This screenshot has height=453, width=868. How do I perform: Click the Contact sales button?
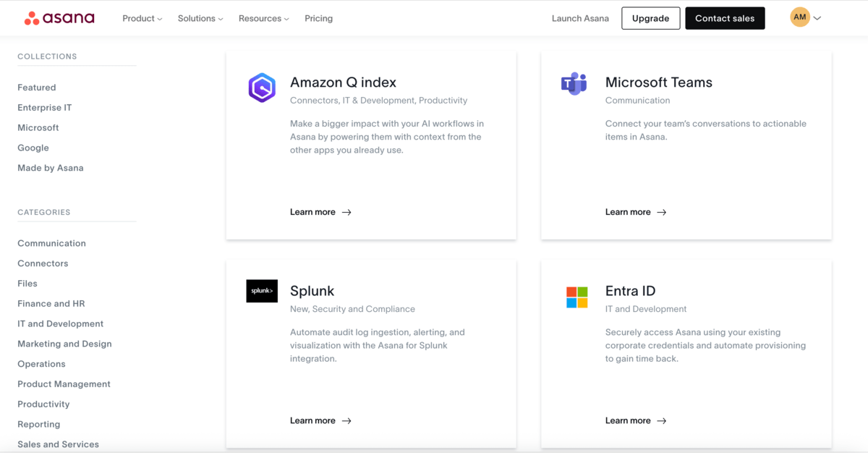click(725, 18)
